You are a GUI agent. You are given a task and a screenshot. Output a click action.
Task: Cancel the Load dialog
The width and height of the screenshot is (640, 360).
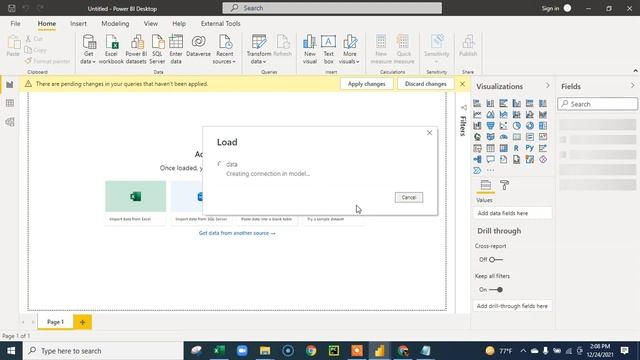[x=409, y=198]
